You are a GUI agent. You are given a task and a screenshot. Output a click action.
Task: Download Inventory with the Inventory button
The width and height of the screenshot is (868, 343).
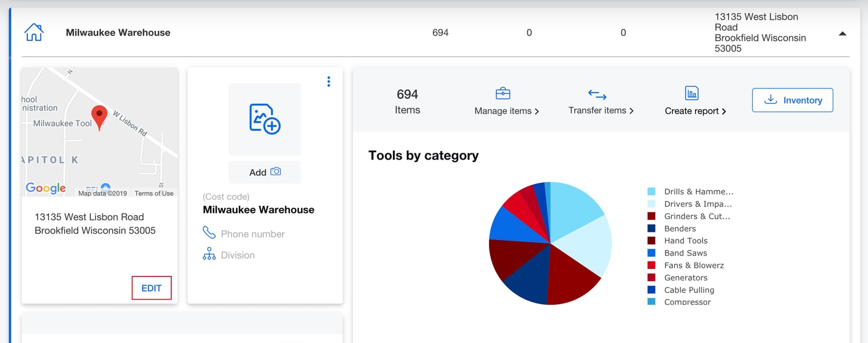pyautogui.click(x=793, y=100)
